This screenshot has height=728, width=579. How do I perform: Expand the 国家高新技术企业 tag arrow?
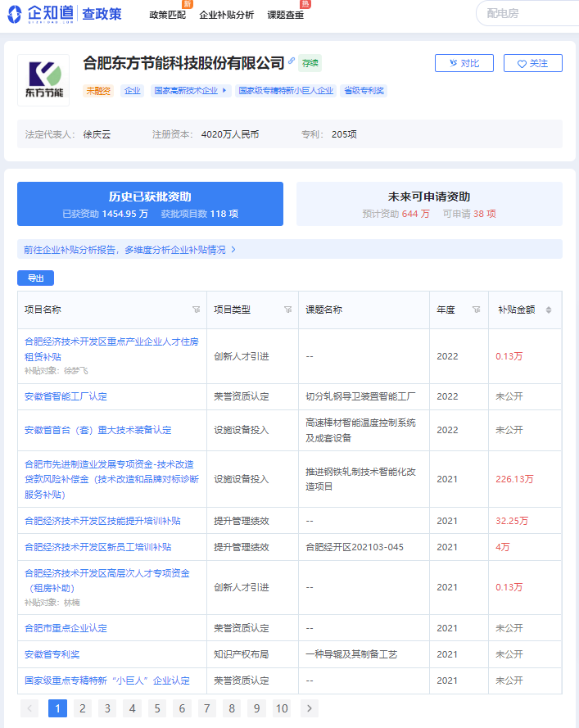tap(224, 91)
